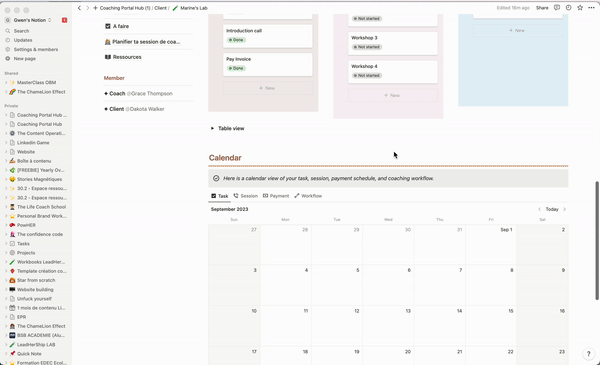Open the Pay invoice card

pyautogui.click(x=267, y=64)
